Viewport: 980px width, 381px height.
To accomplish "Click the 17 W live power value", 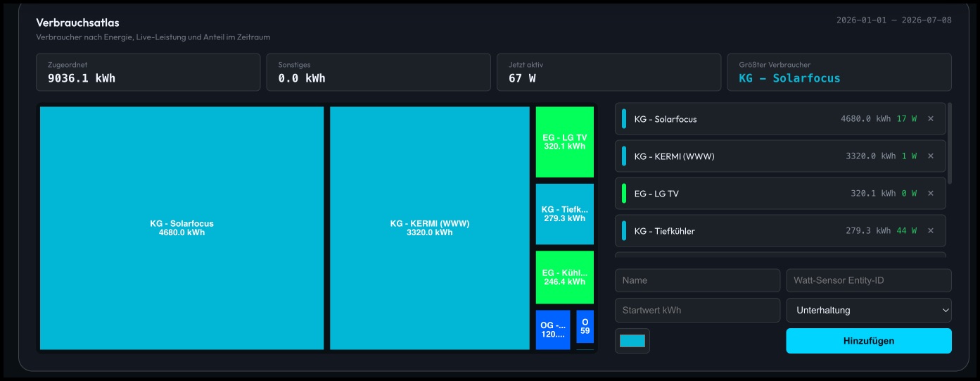I will 907,119.
